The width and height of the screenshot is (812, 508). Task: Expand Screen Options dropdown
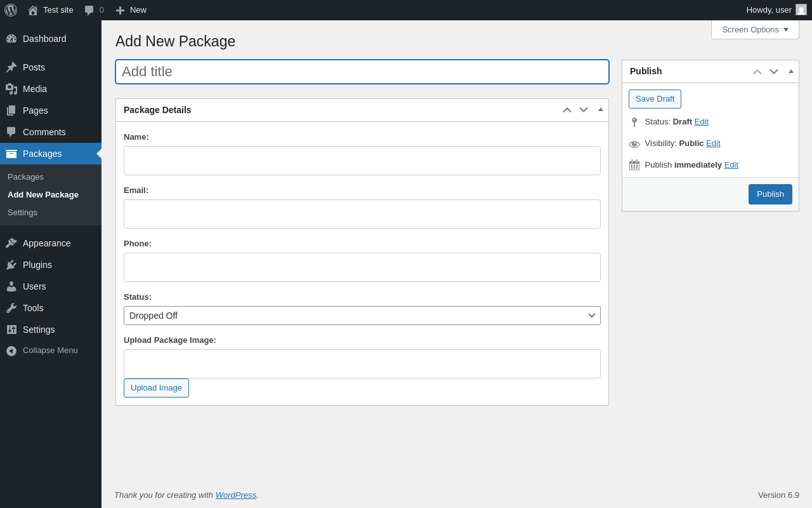click(755, 29)
